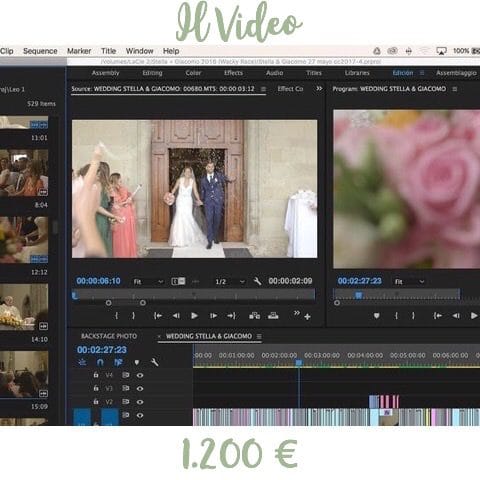The height and width of the screenshot is (480, 480).
Task: Click Program timecode 00:02:27:23
Action: (360, 281)
